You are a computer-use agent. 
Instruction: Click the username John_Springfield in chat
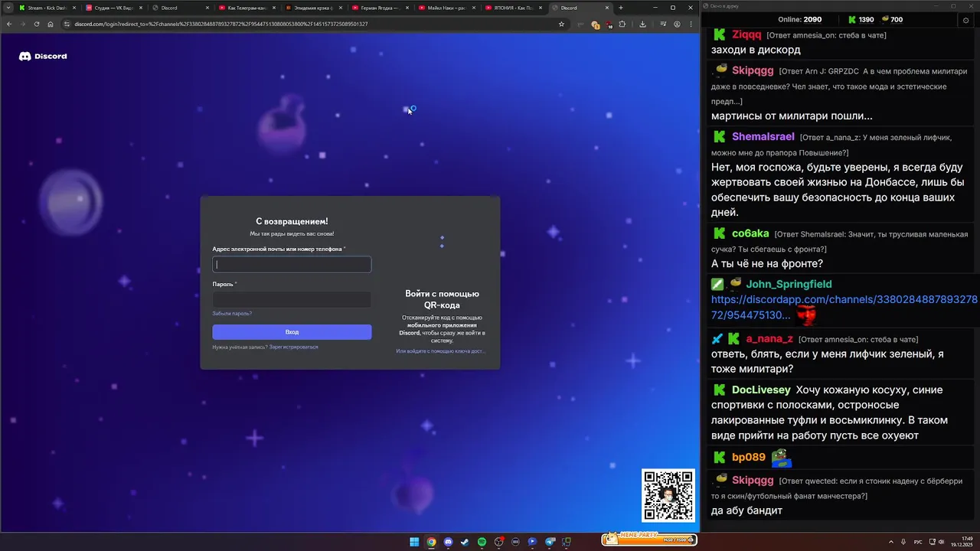[x=789, y=284]
